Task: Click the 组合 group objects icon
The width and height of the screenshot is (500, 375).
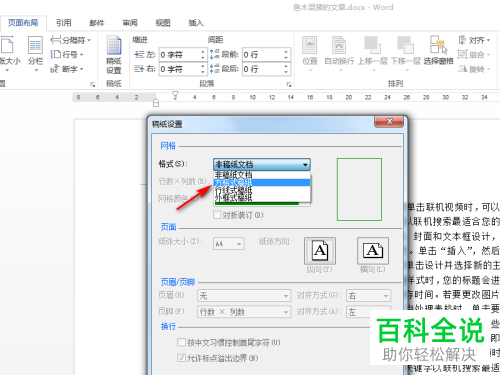Action: coord(474,54)
